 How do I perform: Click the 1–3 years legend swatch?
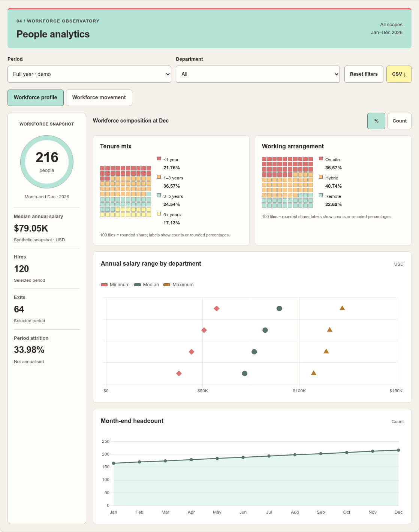click(x=159, y=177)
